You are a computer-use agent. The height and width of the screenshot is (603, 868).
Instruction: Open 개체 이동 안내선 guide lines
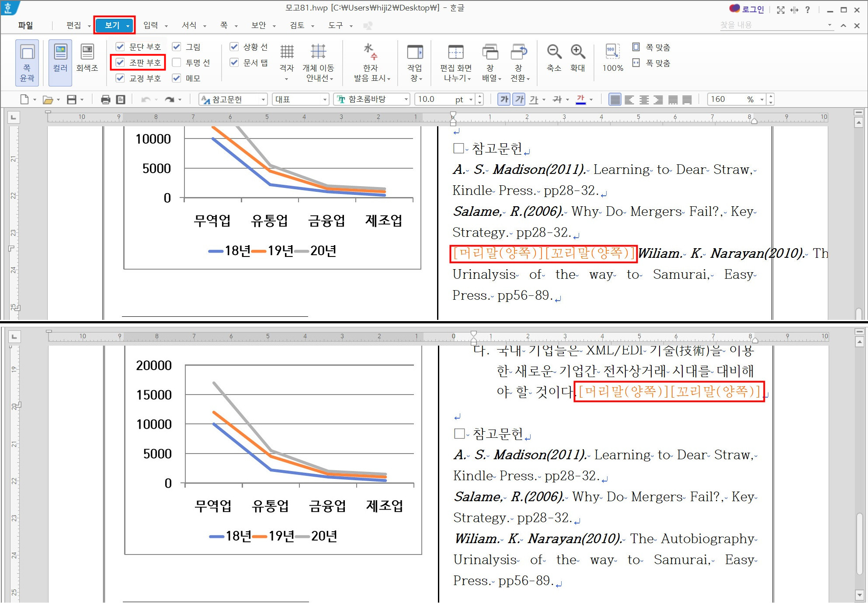pos(319,62)
